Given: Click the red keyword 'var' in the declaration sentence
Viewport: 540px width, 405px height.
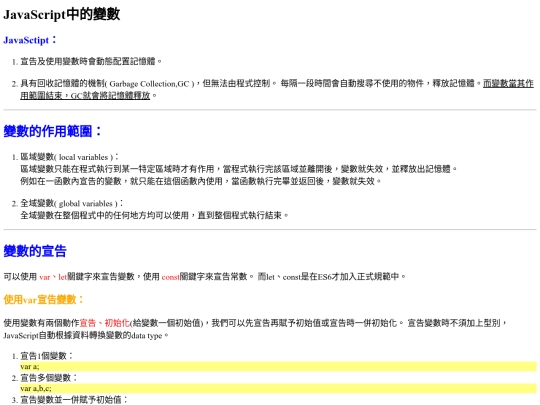Looking at the screenshot, I should click(45, 277).
